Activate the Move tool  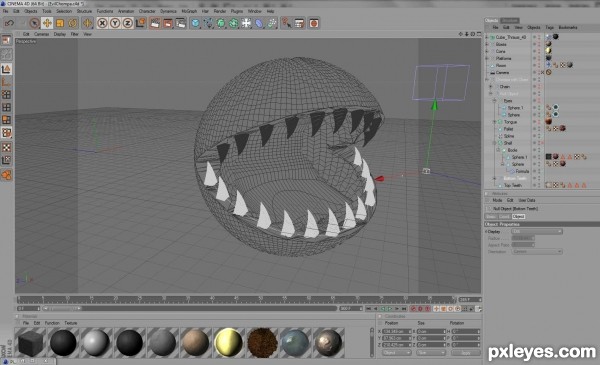pyautogui.click(x=47, y=23)
